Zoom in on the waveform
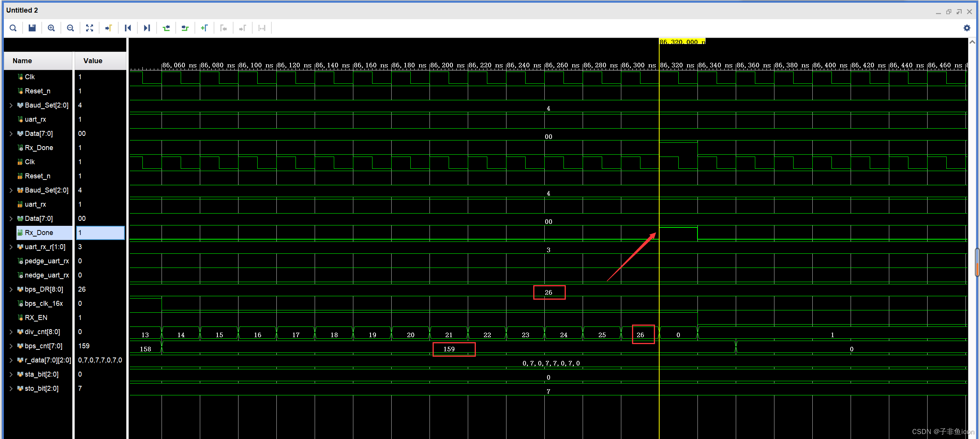Image resolution: width=980 pixels, height=439 pixels. (51, 28)
